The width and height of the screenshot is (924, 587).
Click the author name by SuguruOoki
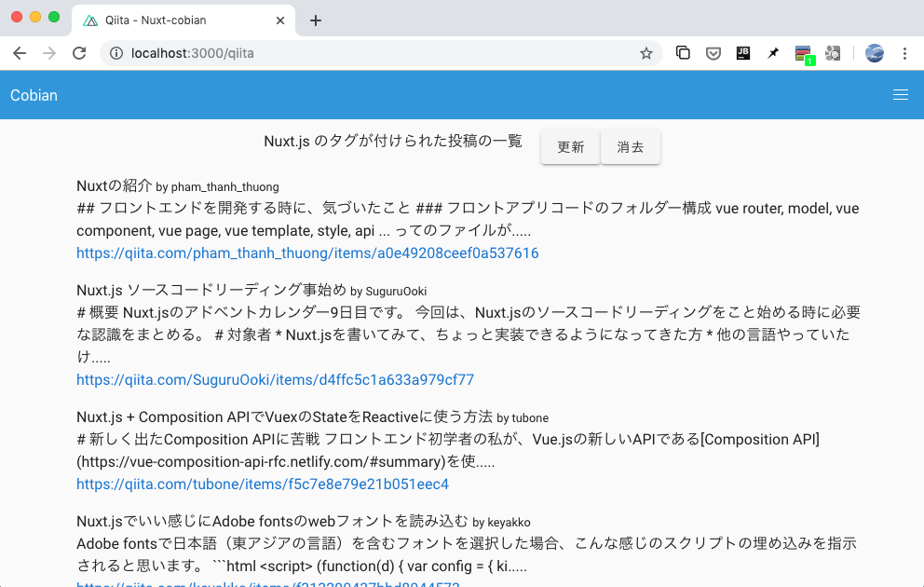coord(388,291)
